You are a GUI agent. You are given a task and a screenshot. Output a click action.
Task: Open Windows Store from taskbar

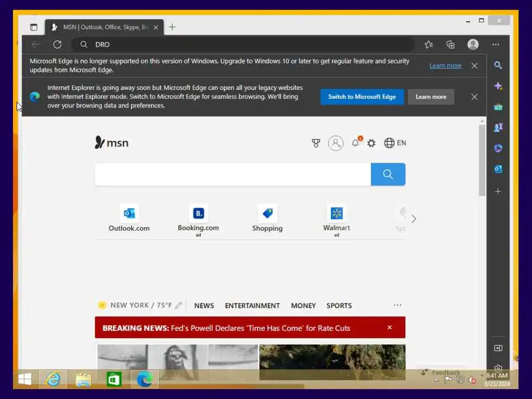tap(114, 379)
